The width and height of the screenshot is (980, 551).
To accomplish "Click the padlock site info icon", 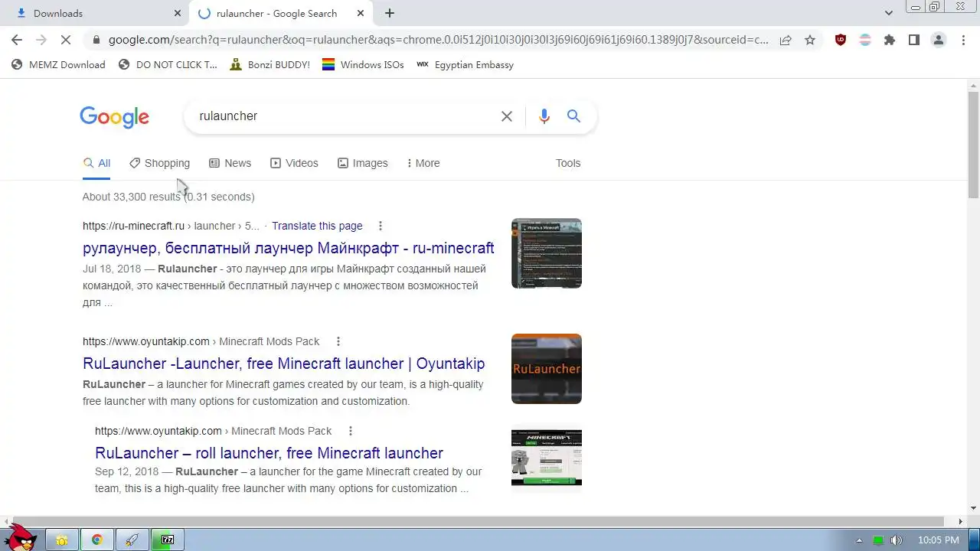I will point(96,40).
